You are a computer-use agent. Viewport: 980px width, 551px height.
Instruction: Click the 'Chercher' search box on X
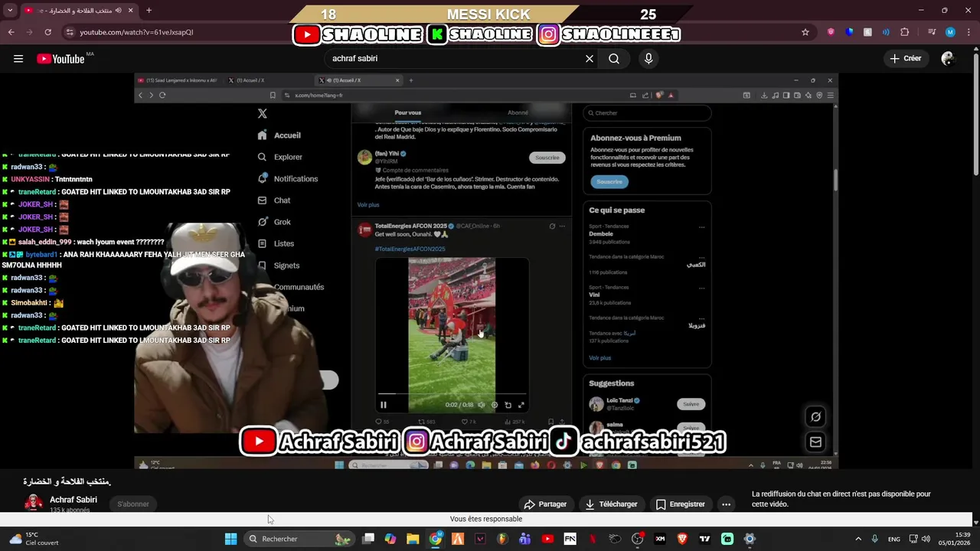click(647, 113)
